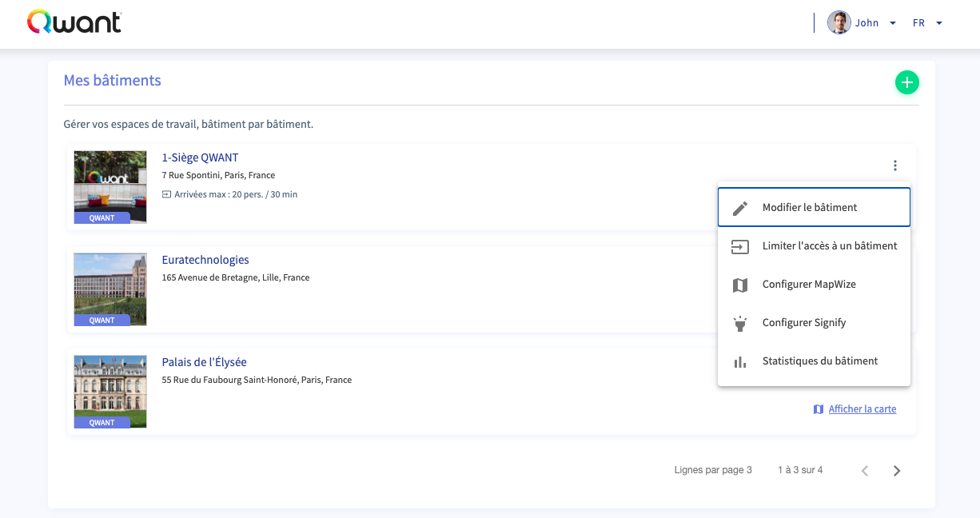980x518 pixels.
Task: Click address 7 Rue Spontini, Paris, France
Action: point(218,175)
